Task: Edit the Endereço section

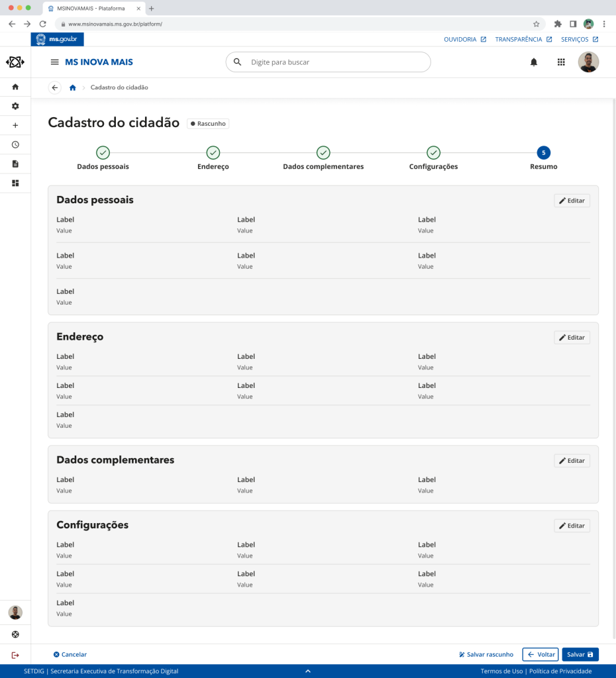Action: pos(572,338)
